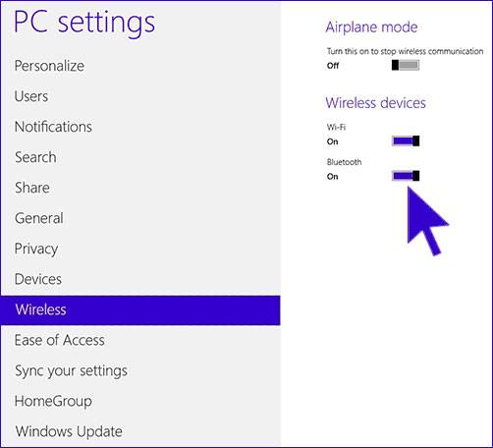The image size is (493, 448).
Task: Click the PC settings title
Action: coord(84,23)
